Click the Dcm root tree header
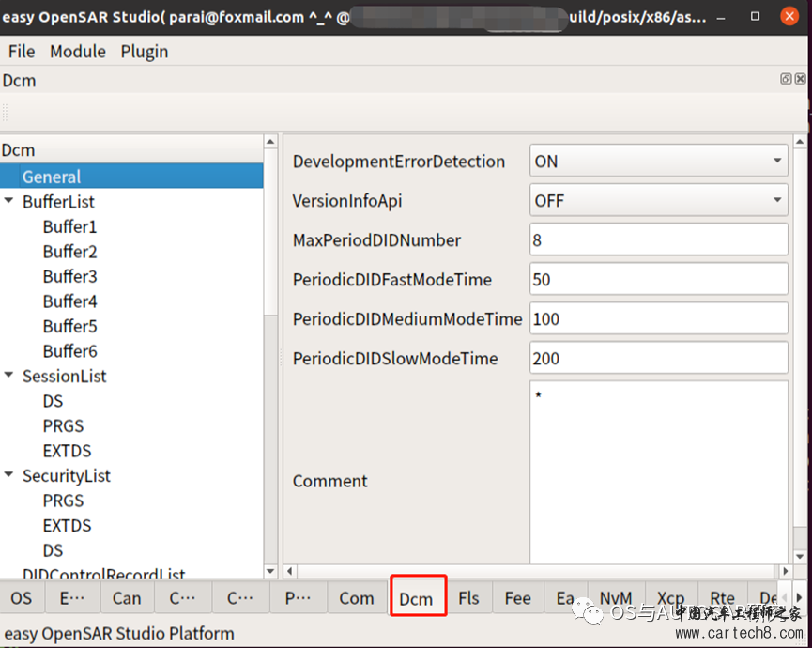The height and width of the screenshot is (648, 812). [131, 149]
